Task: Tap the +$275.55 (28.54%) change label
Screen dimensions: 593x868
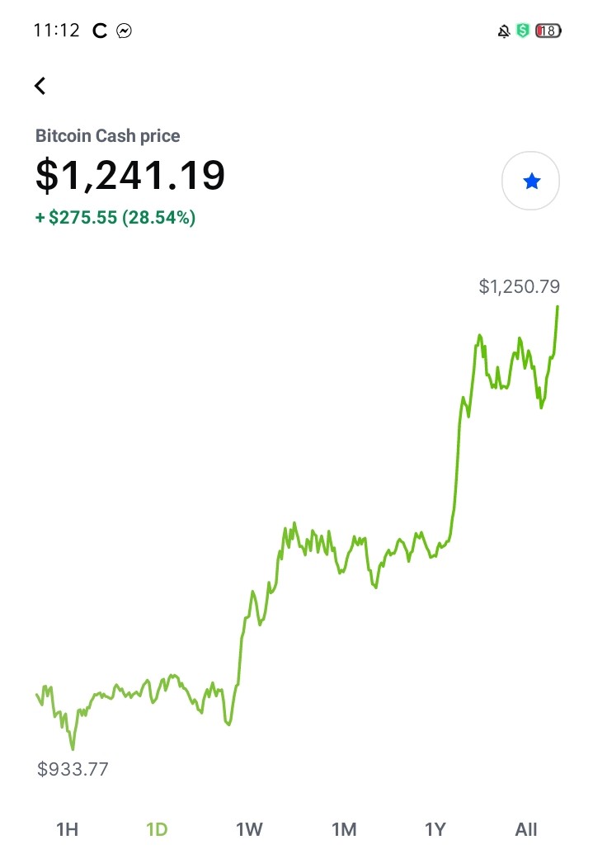Action: [x=115, y=217]
